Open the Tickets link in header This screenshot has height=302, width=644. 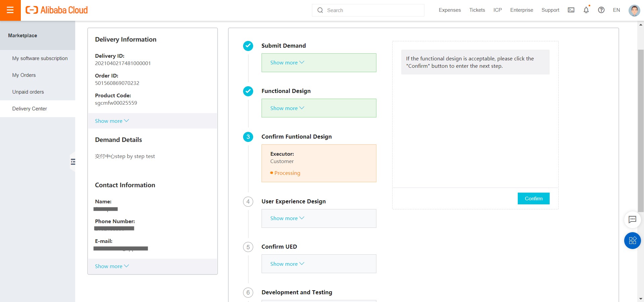click(477, 10)
